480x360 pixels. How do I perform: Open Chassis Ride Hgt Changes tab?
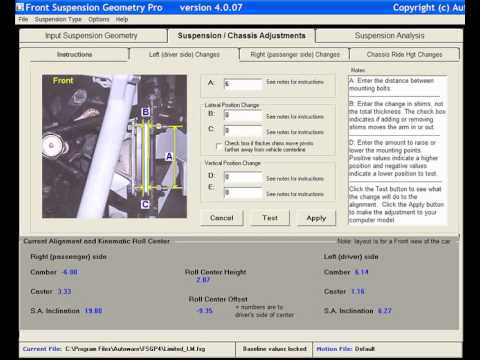(x=404, y=54)
